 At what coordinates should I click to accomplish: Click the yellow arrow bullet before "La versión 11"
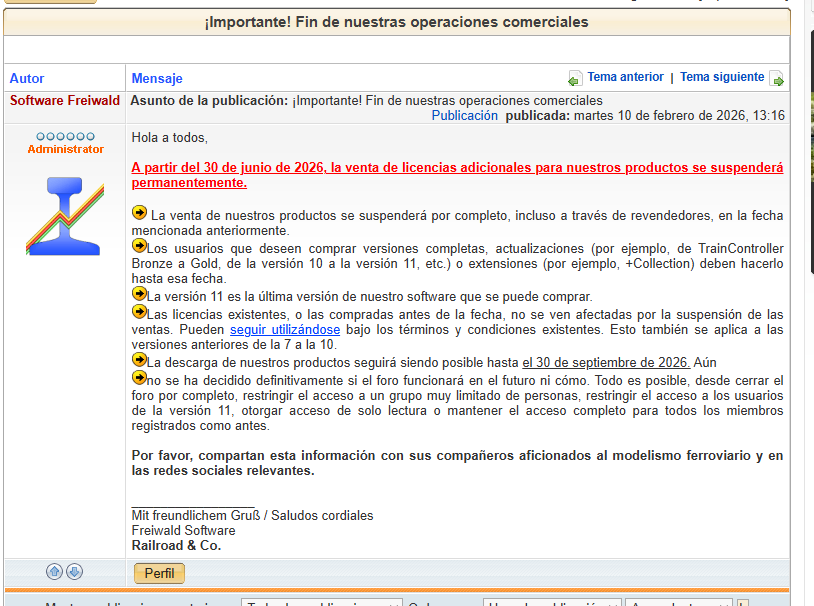coord(139,295)
